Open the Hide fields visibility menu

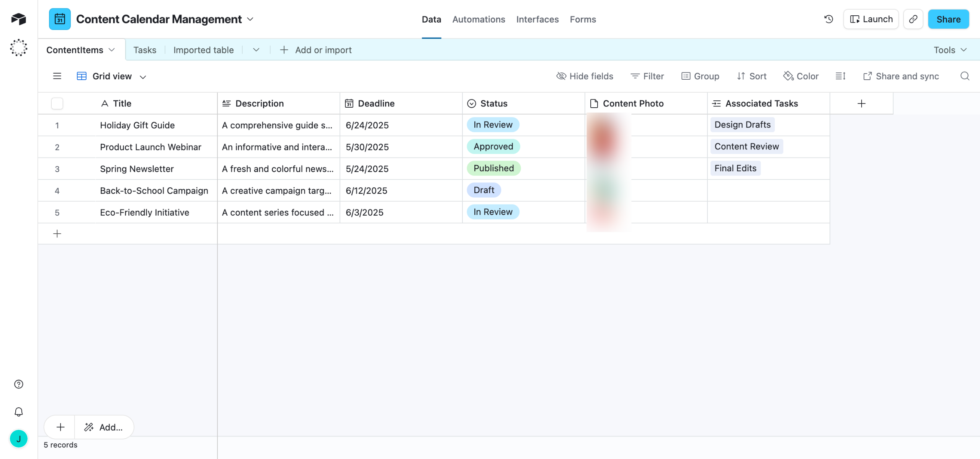[585, 76]
